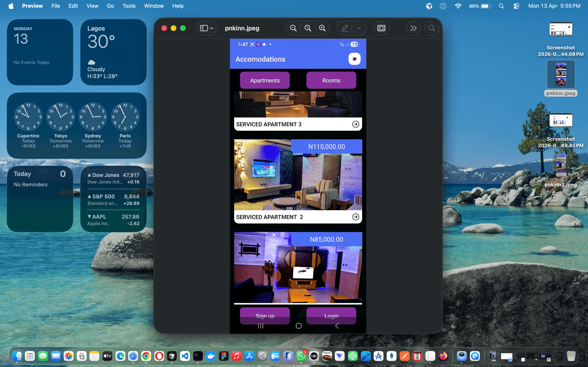Viewport: 588px width, 367px height.
Task: Toggle the sidebar visibility in Preview
Action: point(204,28)
